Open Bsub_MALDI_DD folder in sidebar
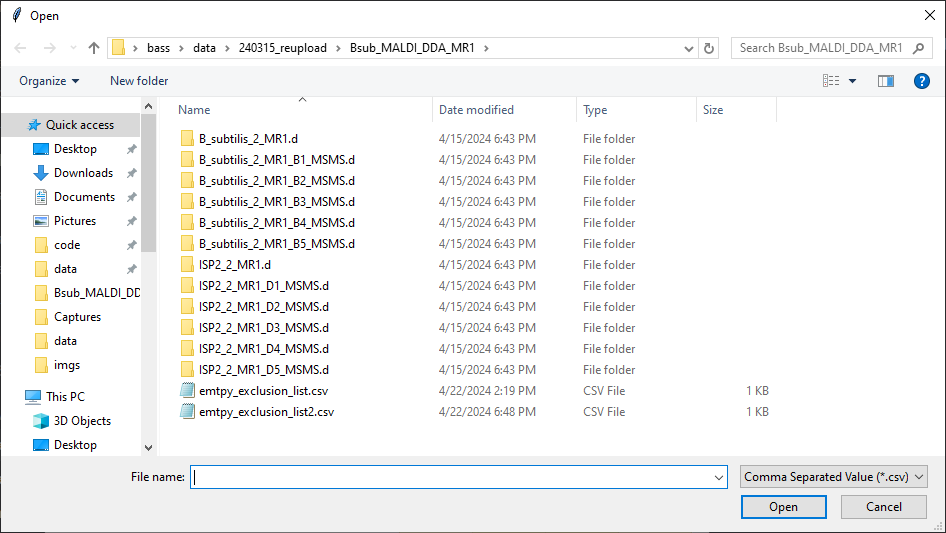Viewport: 946px width, 533px height. point(97,293)
